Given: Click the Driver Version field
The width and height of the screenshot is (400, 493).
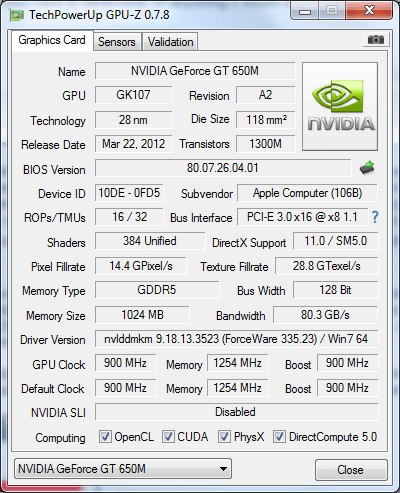Looking at the screenshot, I should click(x=236, y=339).
